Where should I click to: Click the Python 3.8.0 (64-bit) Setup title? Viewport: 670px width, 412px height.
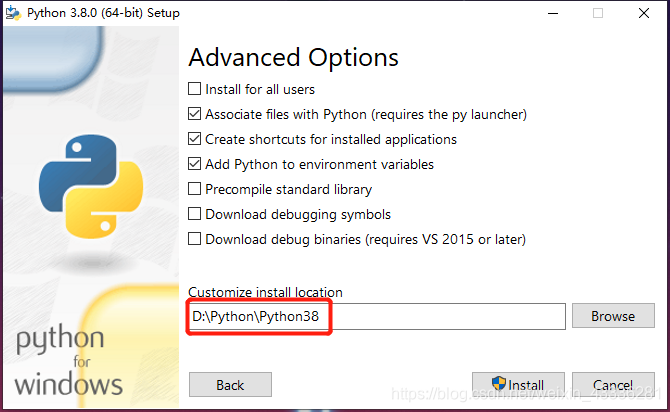click(x=103, y=13)
